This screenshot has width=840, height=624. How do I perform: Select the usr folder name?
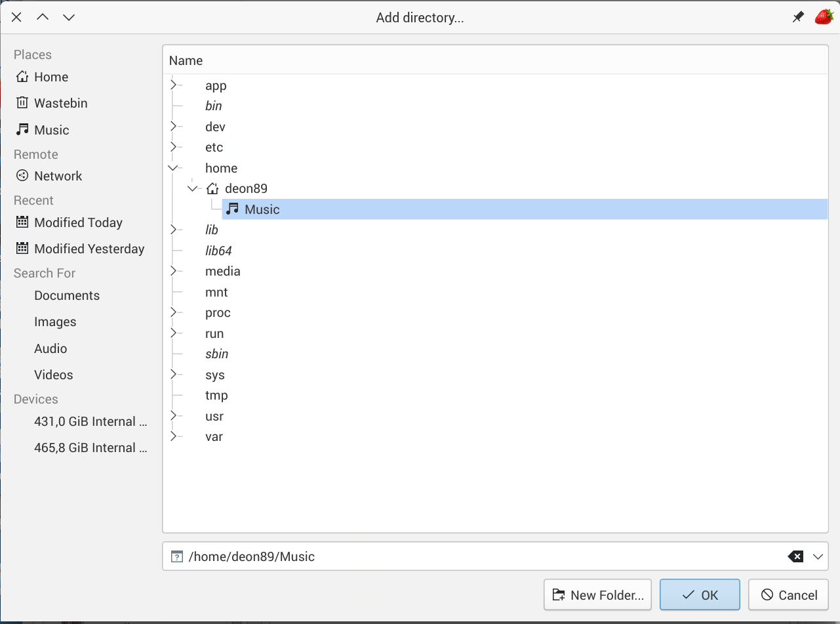click(214, 416)
